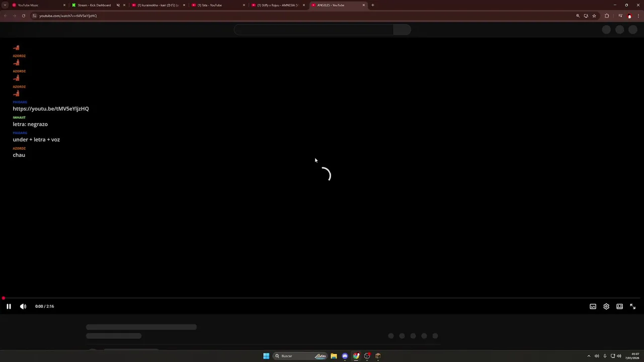
Task: Open the Extensions puzzle icon
Action: tap(607, 16)
